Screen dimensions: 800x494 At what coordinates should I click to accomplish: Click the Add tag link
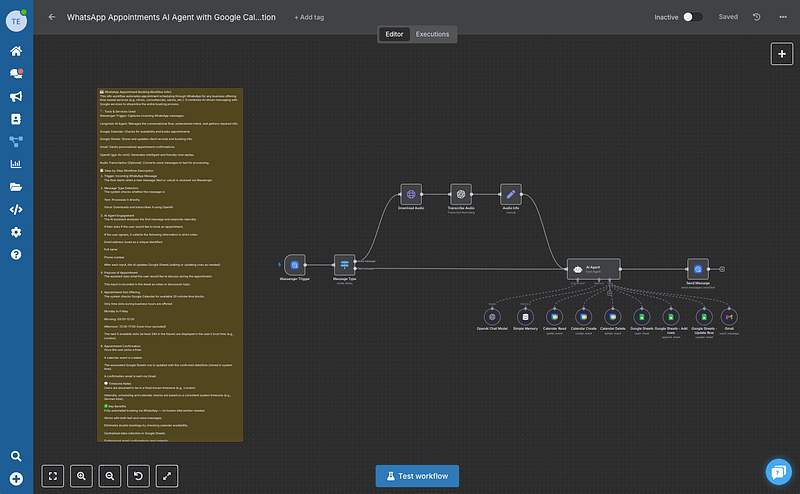point(309,17)
